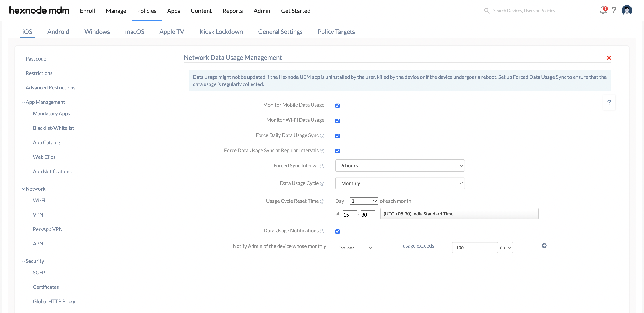Click the reset hour input field
This screenshot has height=313, width=644.
(350, 215)
